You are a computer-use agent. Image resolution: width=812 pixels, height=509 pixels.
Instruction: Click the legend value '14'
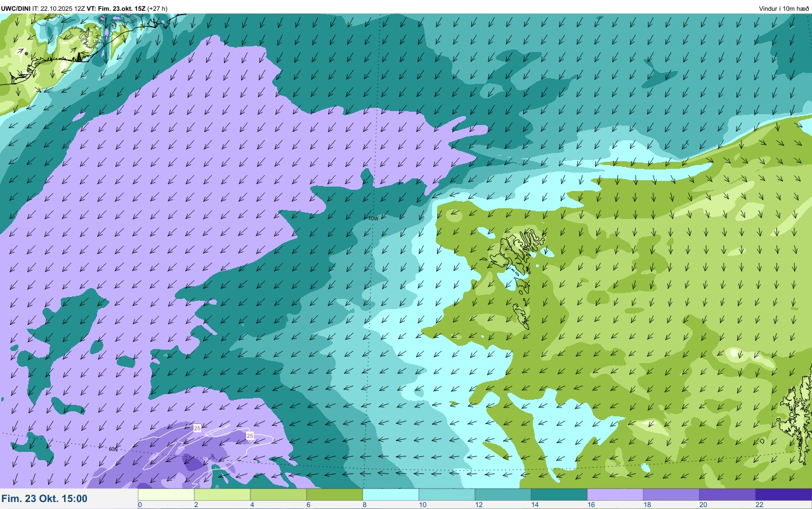tap(535, 505)
